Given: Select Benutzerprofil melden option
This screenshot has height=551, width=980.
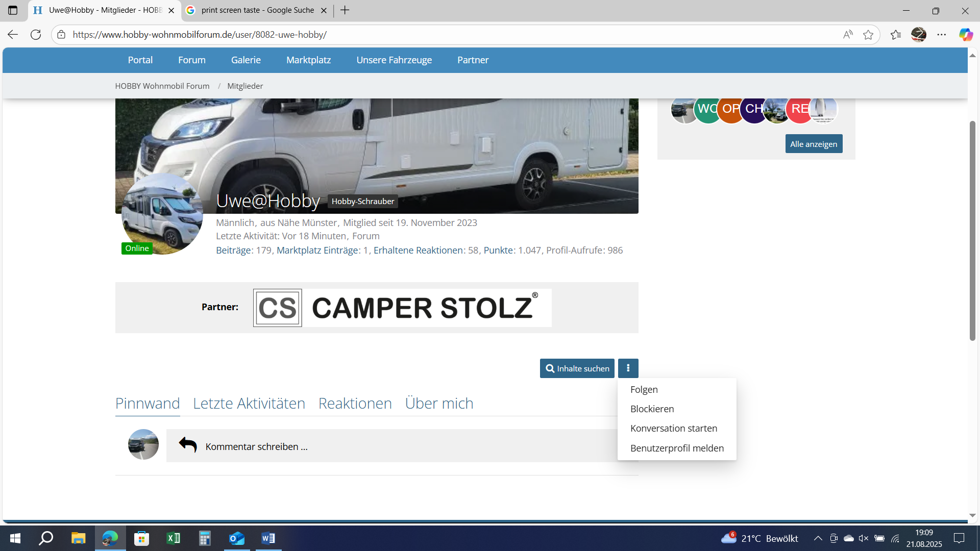Looking at the screenshot, I should pyautogui.click(x=677, y=448).
